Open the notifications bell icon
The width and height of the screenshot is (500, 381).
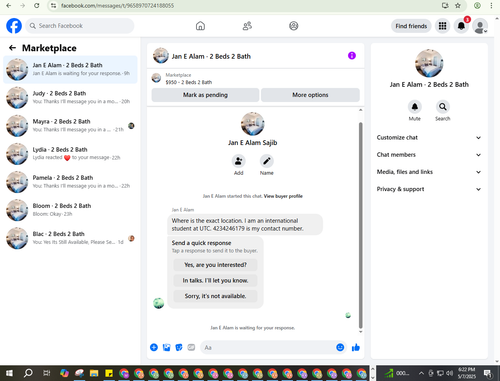(x=461, y=26)
